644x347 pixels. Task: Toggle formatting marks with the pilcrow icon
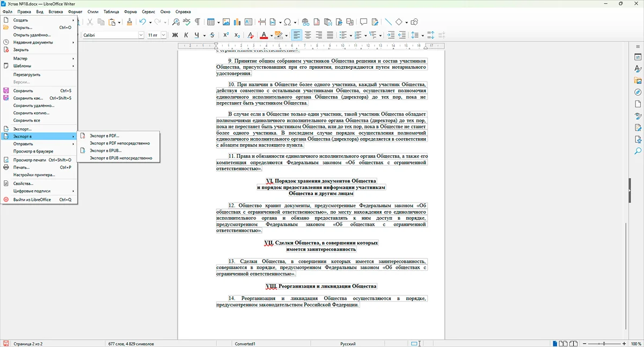[x=197, y=22]
